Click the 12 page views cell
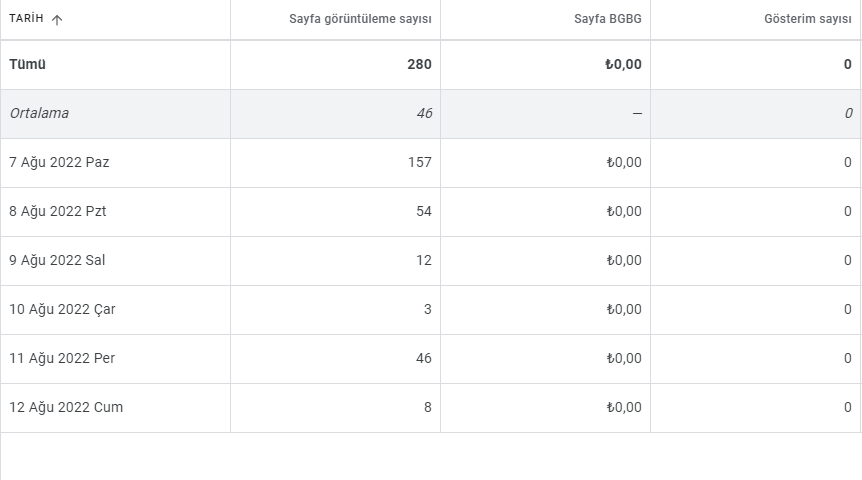862x480 pixels. 424,260
